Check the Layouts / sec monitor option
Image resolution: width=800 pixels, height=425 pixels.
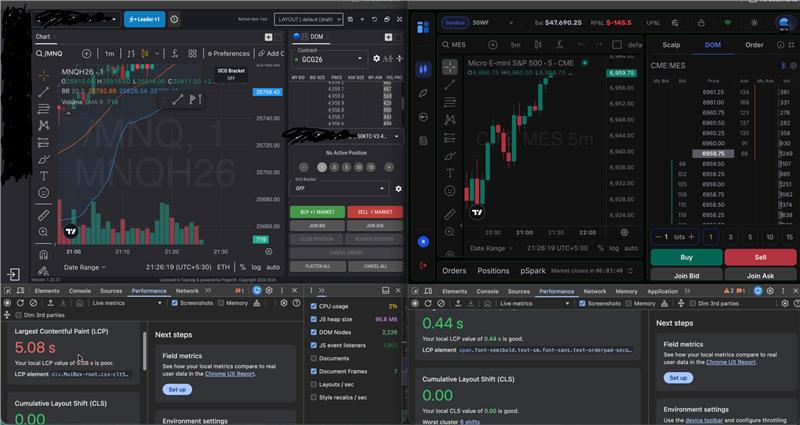(x=314, y=384)
